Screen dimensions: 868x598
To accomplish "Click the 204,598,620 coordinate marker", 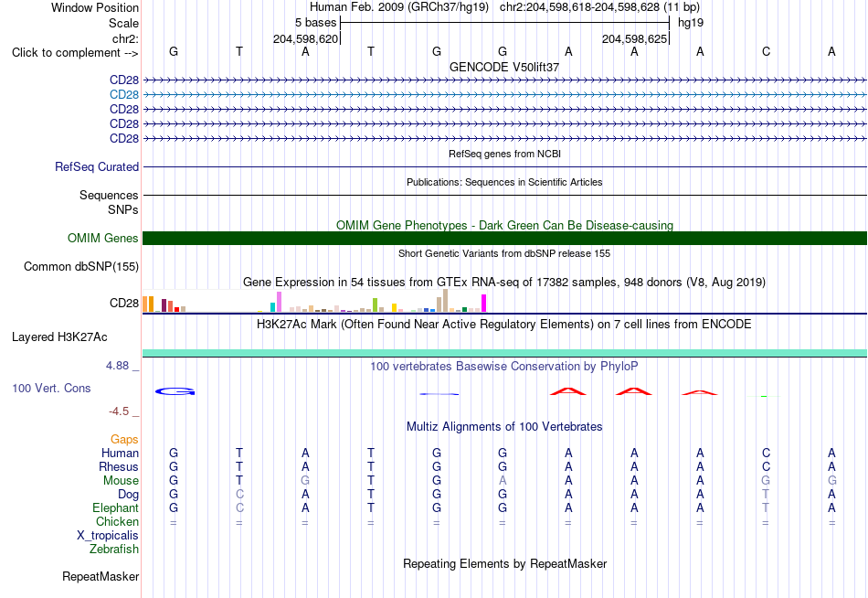I will [305, 38].
